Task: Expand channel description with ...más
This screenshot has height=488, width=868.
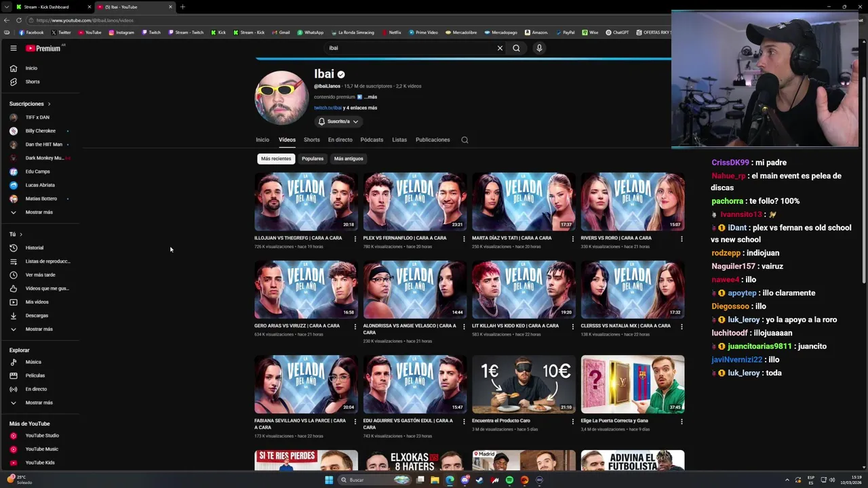Action: 370,97
